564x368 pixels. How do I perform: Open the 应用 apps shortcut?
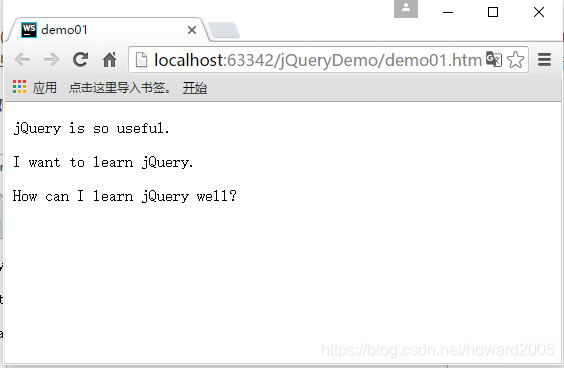(35, 87)
